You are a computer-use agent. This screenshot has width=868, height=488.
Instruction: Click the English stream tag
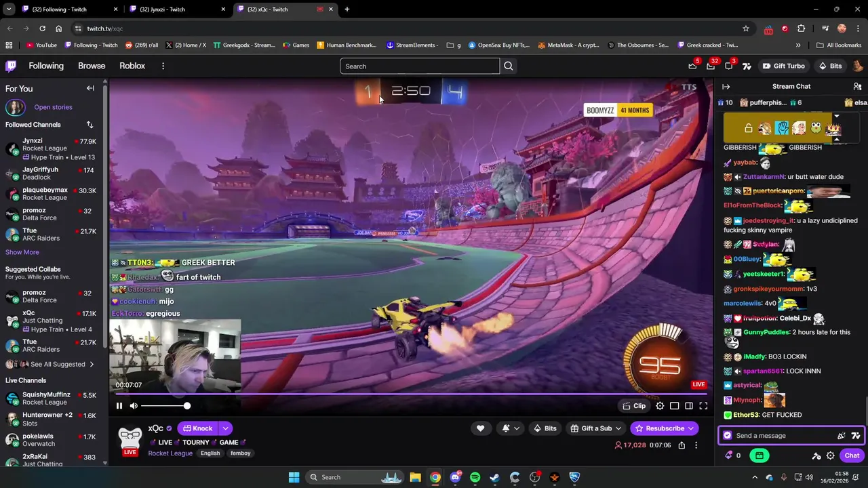coord(210,453)
